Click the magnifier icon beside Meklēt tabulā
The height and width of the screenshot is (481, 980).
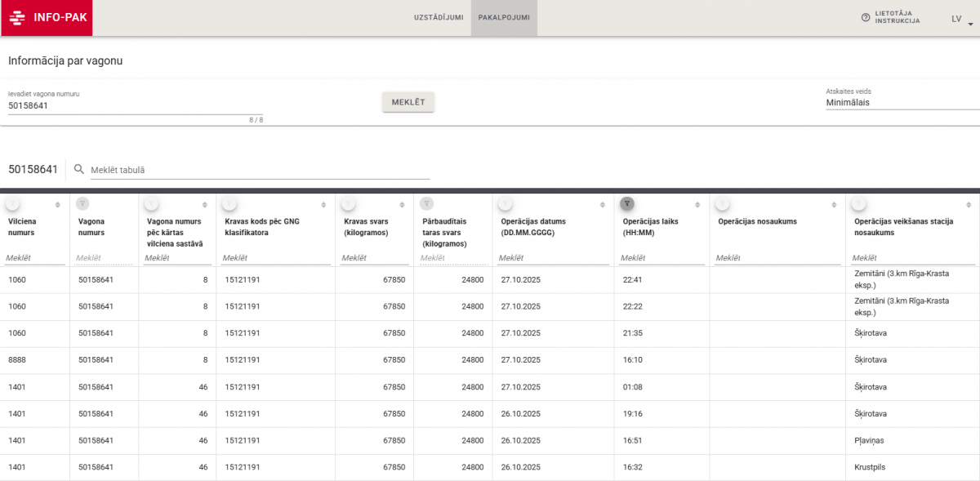79,169
